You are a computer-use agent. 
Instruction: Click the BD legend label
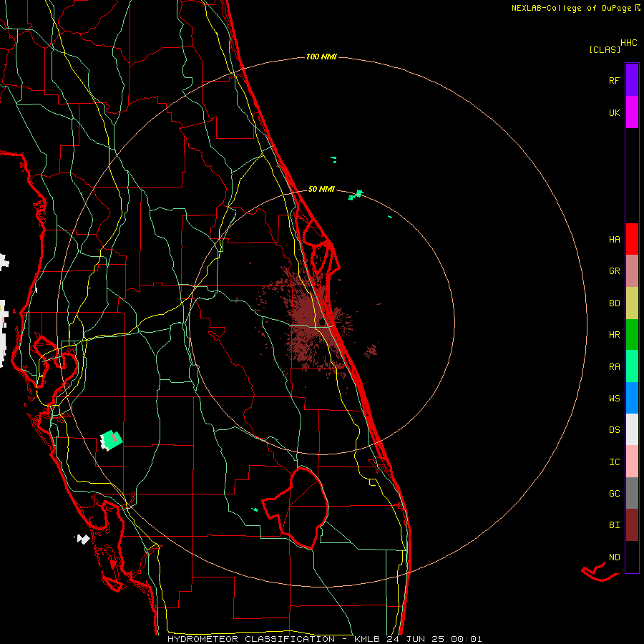614,303
